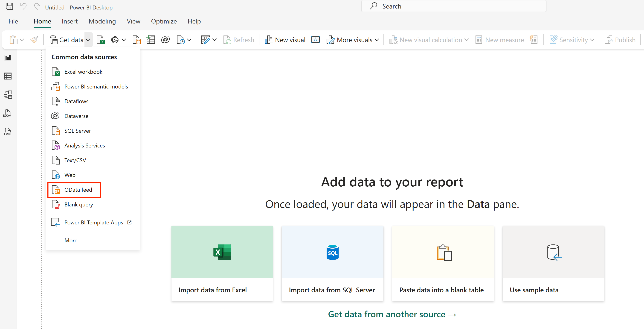Expand the Sensitivity dropdown arrow

pos(592,40)
